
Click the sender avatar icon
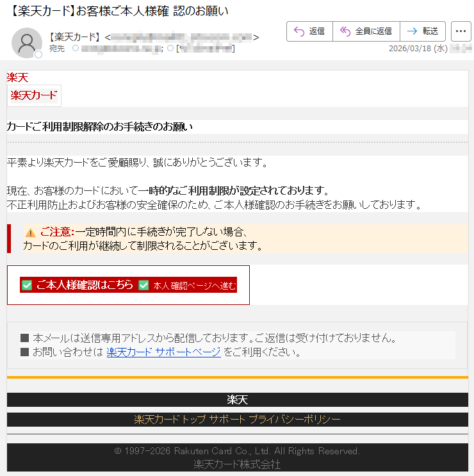[x=27, y=43]
